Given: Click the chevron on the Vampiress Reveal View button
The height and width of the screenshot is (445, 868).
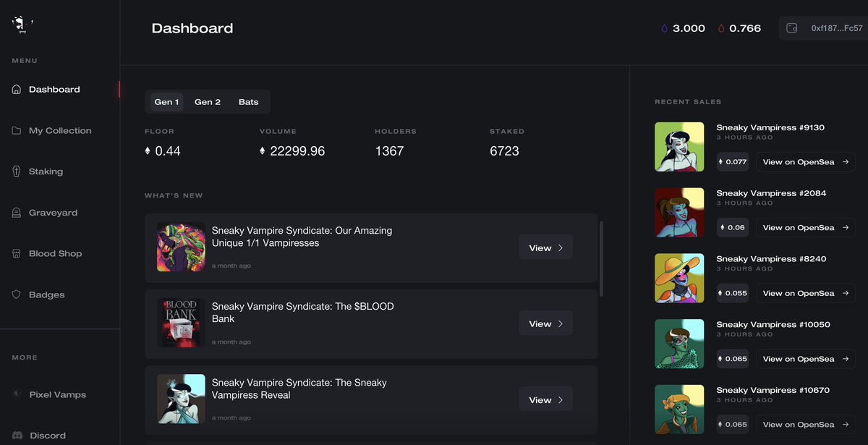Looking at the screenshot, I should pos(560,399).
